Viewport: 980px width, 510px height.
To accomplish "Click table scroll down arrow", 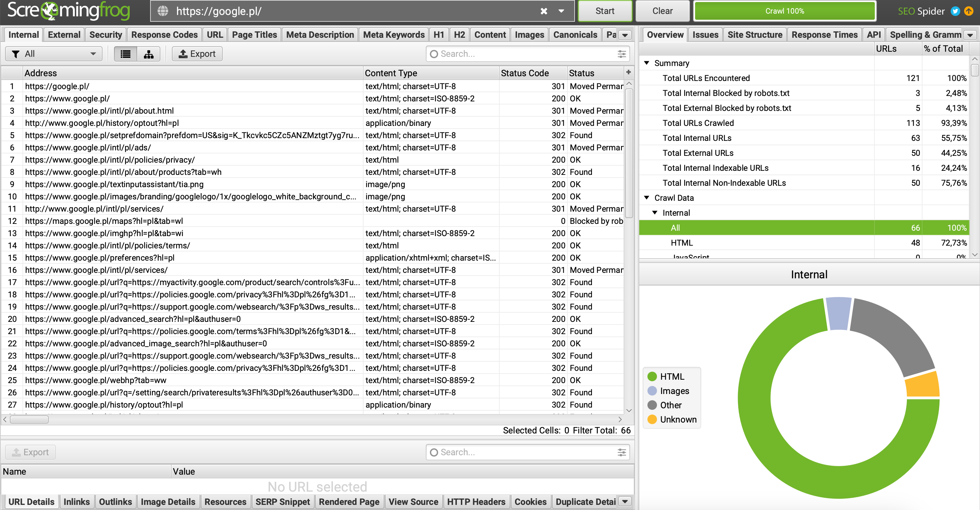I will 629,410.
